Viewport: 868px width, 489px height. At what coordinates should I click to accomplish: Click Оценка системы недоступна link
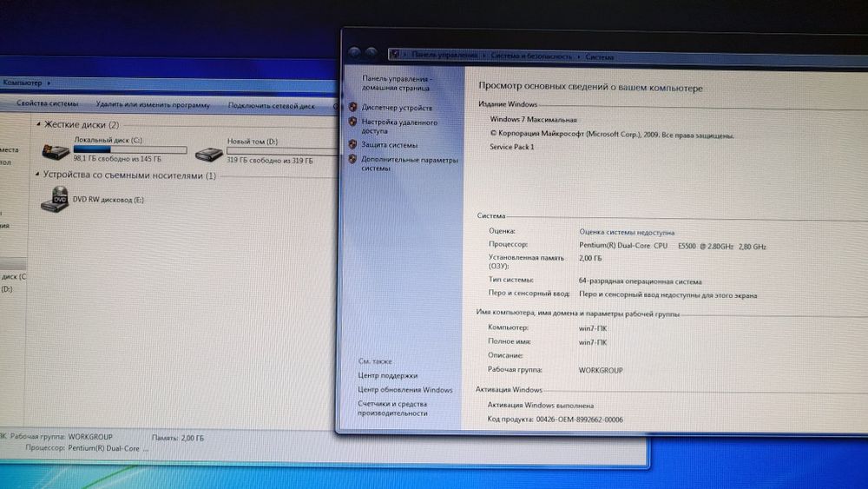[x=627, y=232]
